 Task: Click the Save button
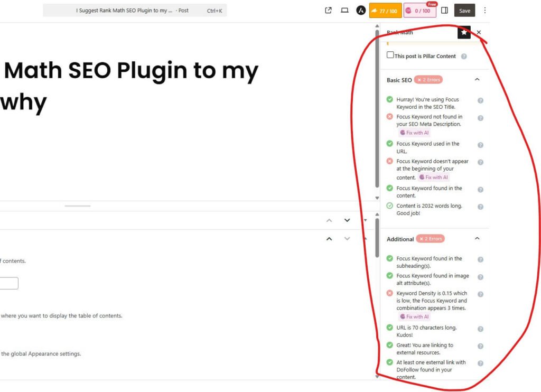[x=464, y=11]
